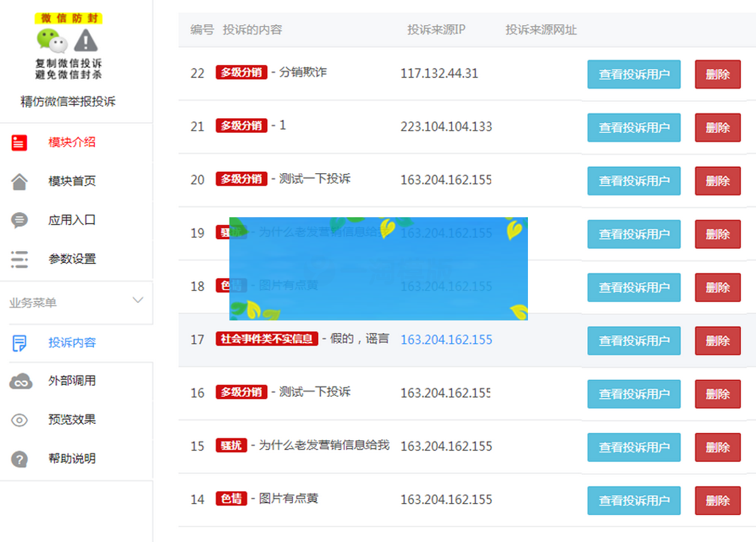Collapse the 业务菜单 section chevron

tap(138, 301)
